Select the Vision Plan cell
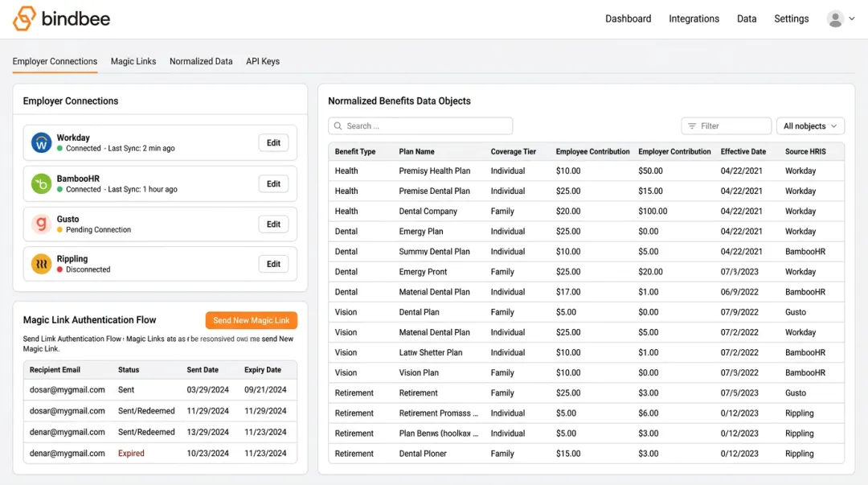This screenshot has width=868, height=485. (419, 372)
